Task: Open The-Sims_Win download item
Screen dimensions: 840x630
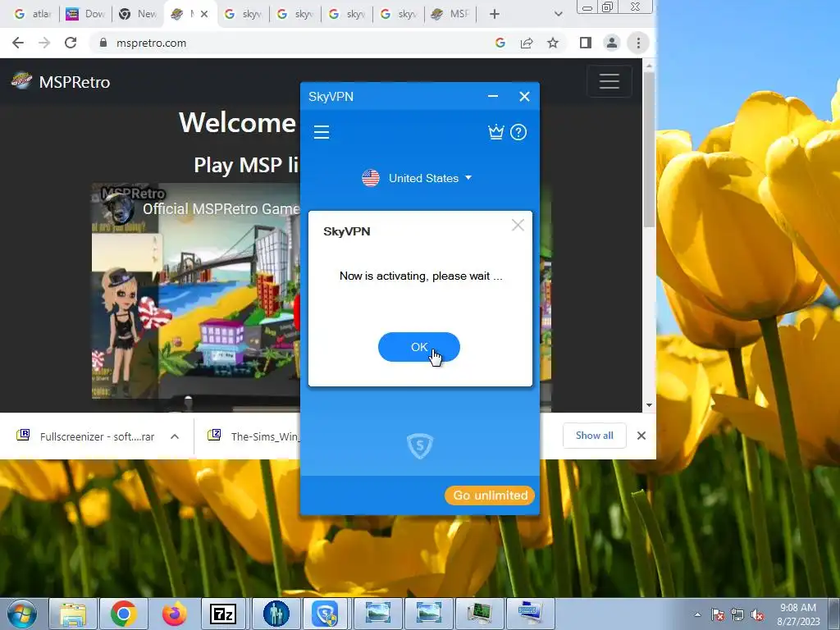Action: (x=253, y=436)
